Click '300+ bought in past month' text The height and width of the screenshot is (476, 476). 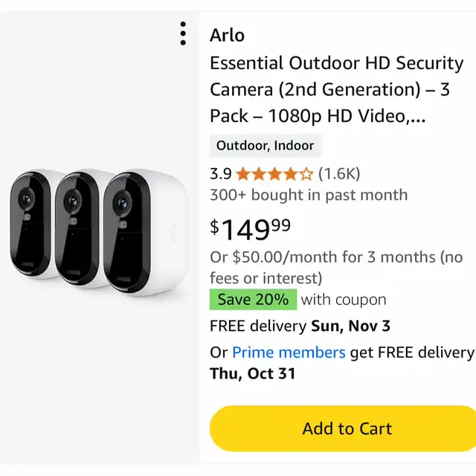[x=309, y=195]
